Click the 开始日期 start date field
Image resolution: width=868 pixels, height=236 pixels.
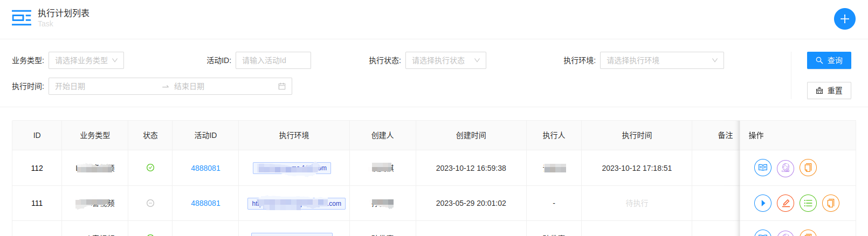coord(102,86)
